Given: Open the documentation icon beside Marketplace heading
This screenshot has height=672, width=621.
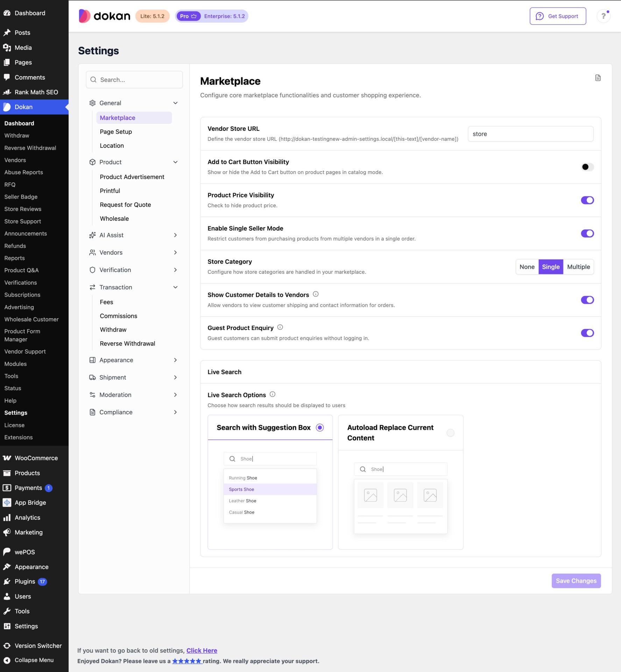Looking at the screenshot, I should coord(598,78).
